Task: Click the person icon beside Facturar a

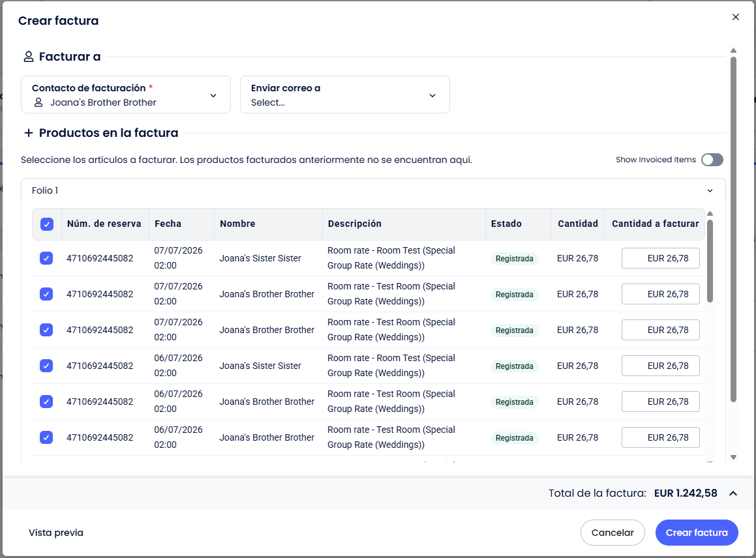Action: pyautogui.click(x=29, y=57)
